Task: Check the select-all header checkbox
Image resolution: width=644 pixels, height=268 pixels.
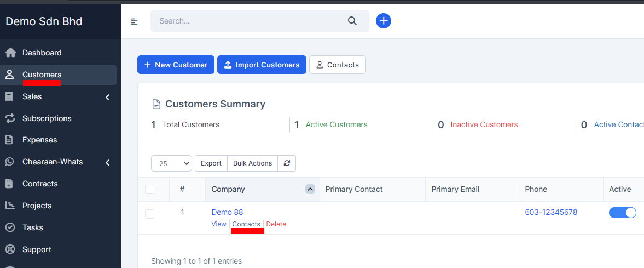Action: (149, 190)
